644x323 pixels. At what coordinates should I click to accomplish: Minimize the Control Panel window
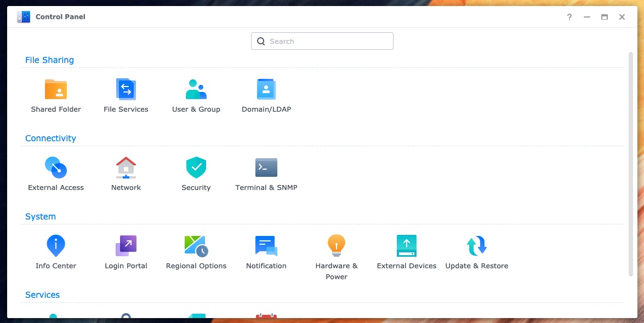pos(587,17)
